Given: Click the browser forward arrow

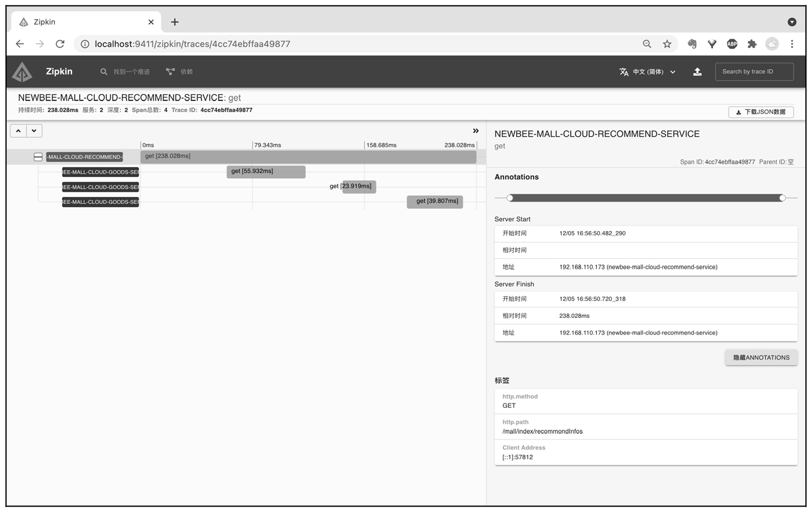Looking at the screenshot, I should [x=40, y=44].
